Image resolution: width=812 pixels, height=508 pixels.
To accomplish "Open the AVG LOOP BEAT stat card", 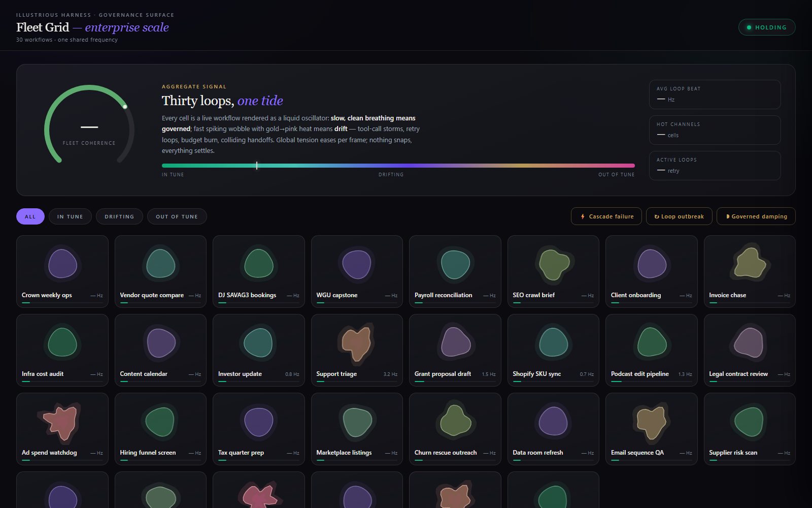I will pyautogui.click(x=715, y=94).
